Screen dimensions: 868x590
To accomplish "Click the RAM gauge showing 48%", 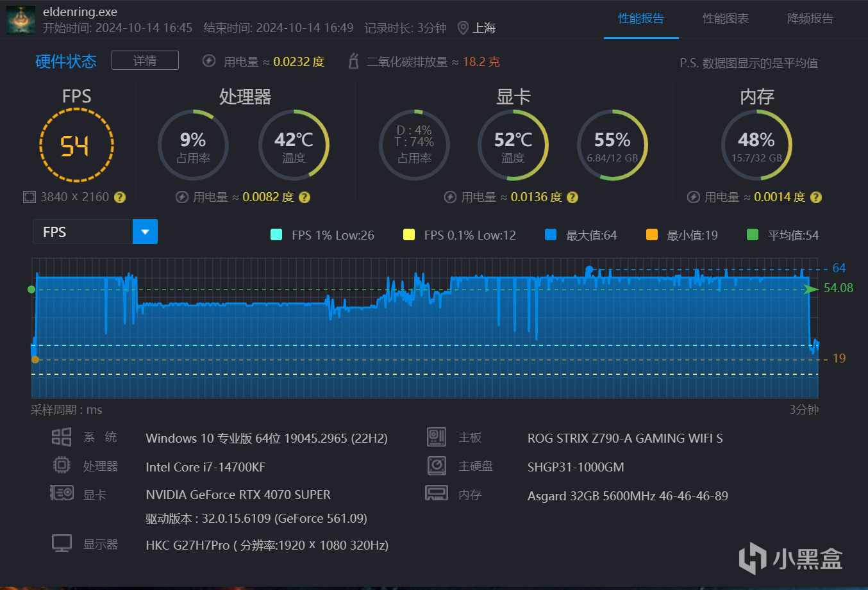I will tap(756, 145).
